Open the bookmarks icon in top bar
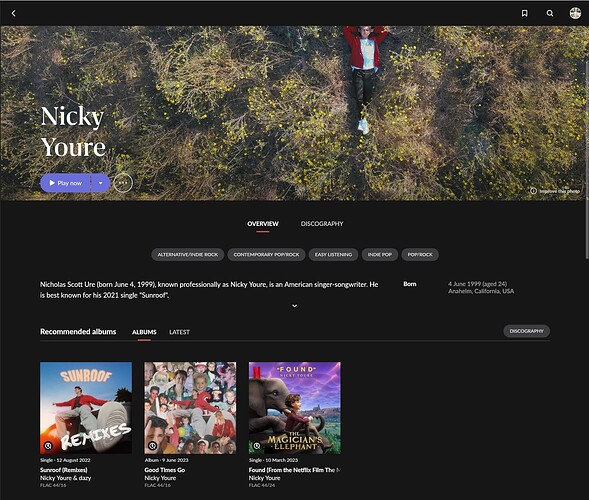The width and height of the screenshot is (589, 500). 524,13
